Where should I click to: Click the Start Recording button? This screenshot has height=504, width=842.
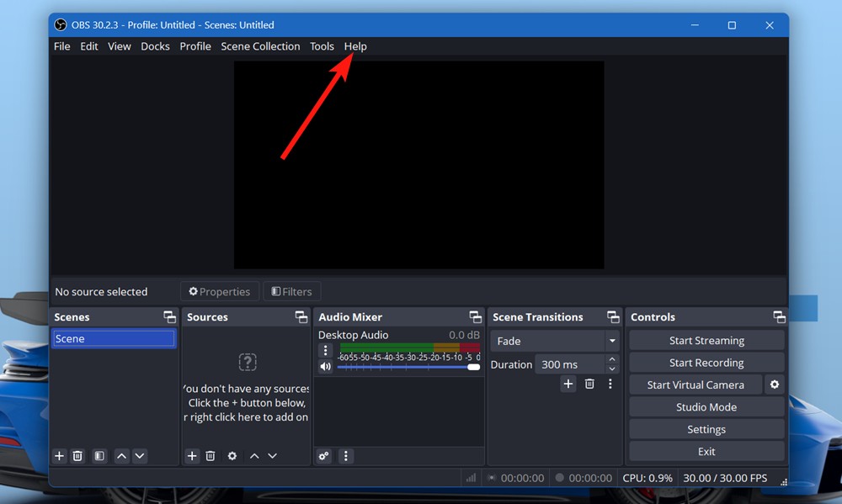(706, 362)
